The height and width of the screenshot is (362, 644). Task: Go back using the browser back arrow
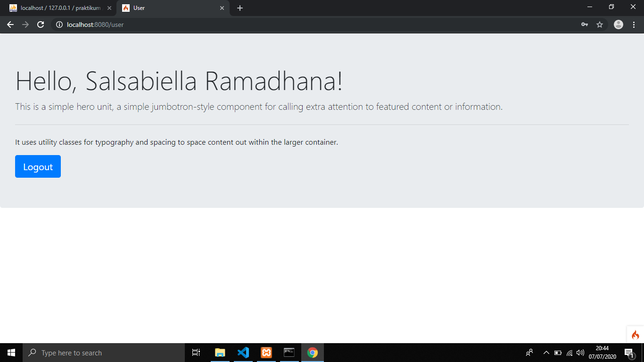[x=10, y=25]
